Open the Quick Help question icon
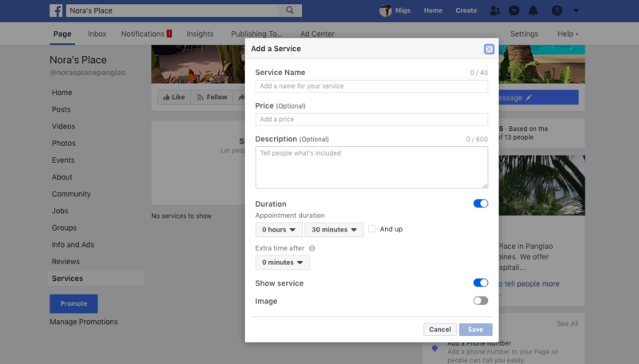The height and width of the screenshot is (364, 639). click(557, 10)
